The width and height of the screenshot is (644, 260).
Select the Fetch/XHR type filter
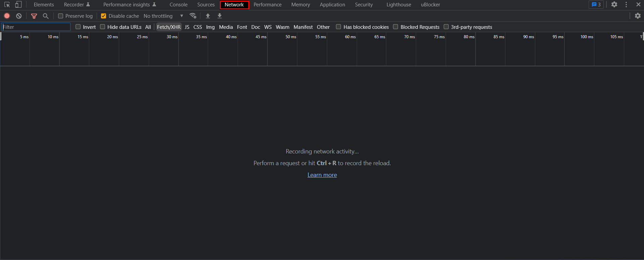point(169,27)
